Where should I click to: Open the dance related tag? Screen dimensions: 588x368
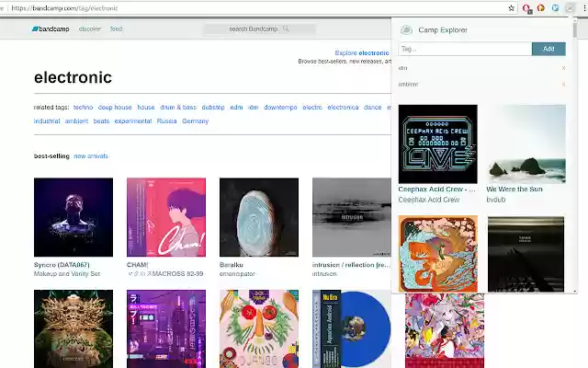point(372,108)
